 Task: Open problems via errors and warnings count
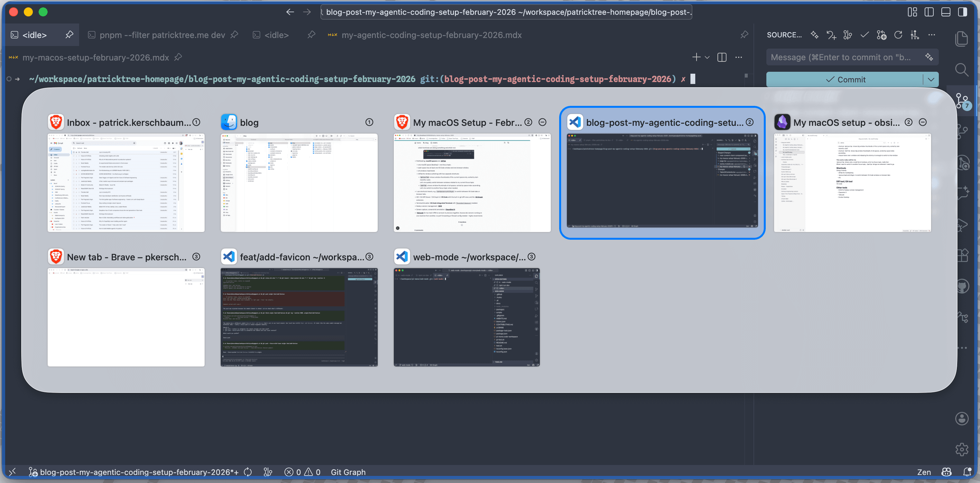tap(302, 472)
